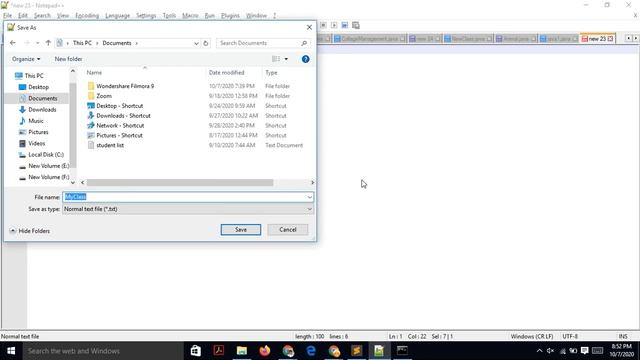Open the Language menu

tap(118, 16)
